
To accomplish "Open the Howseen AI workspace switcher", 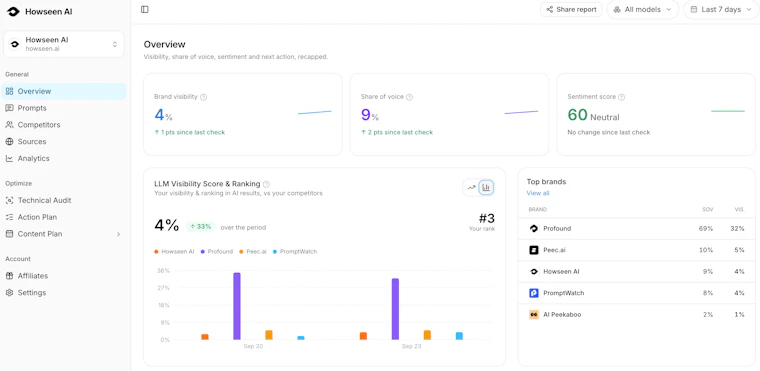I will point(63,44).
